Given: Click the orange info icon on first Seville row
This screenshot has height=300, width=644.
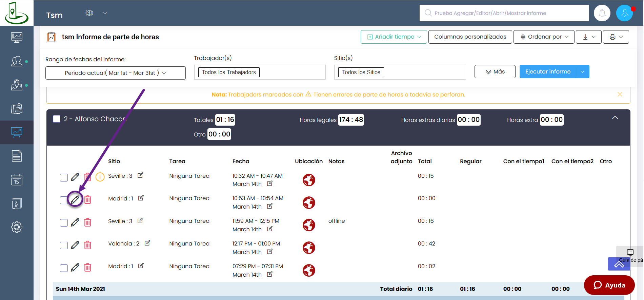Looking at the screenshot, I should point(100,177).
